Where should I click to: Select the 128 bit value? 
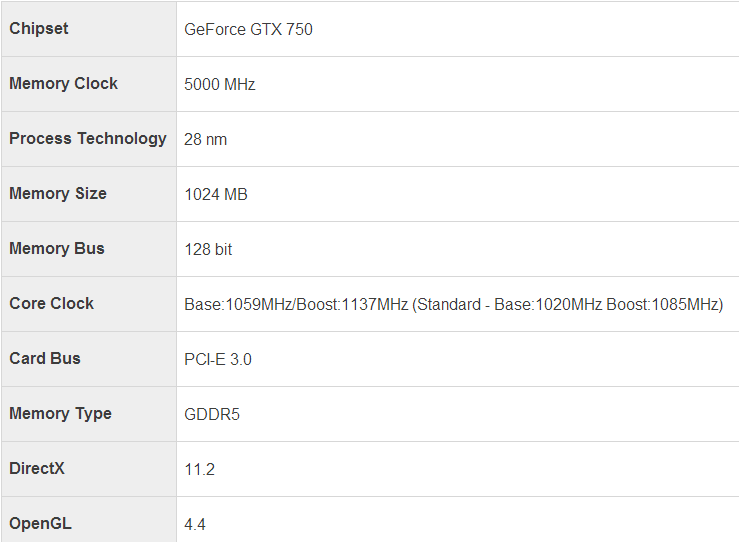click(x=208, y=250)
